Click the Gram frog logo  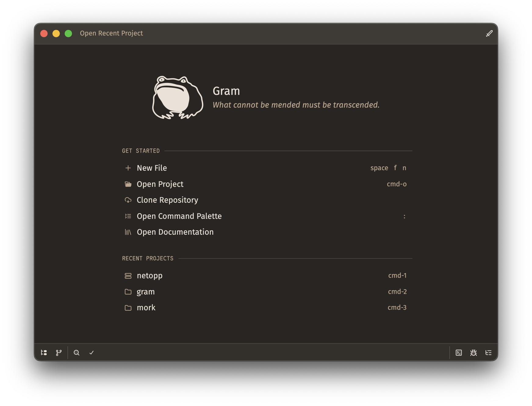(x=178, y=96)
